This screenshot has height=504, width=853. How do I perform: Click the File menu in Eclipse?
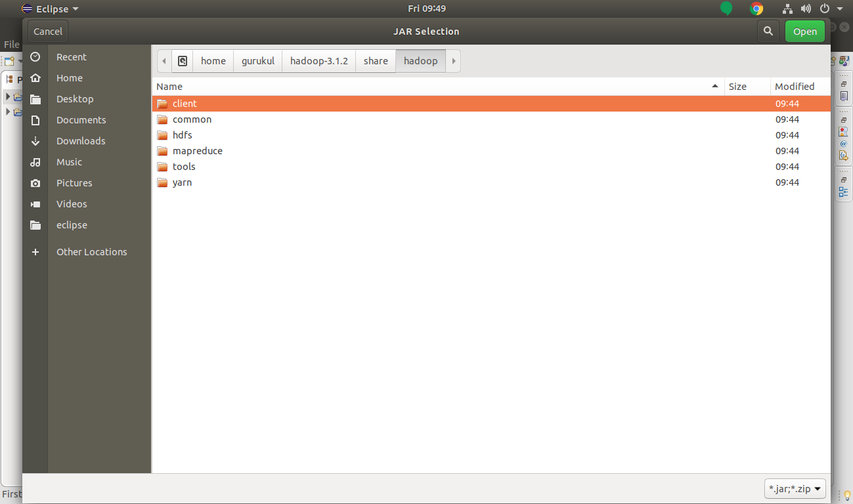[x=11, y=44]
